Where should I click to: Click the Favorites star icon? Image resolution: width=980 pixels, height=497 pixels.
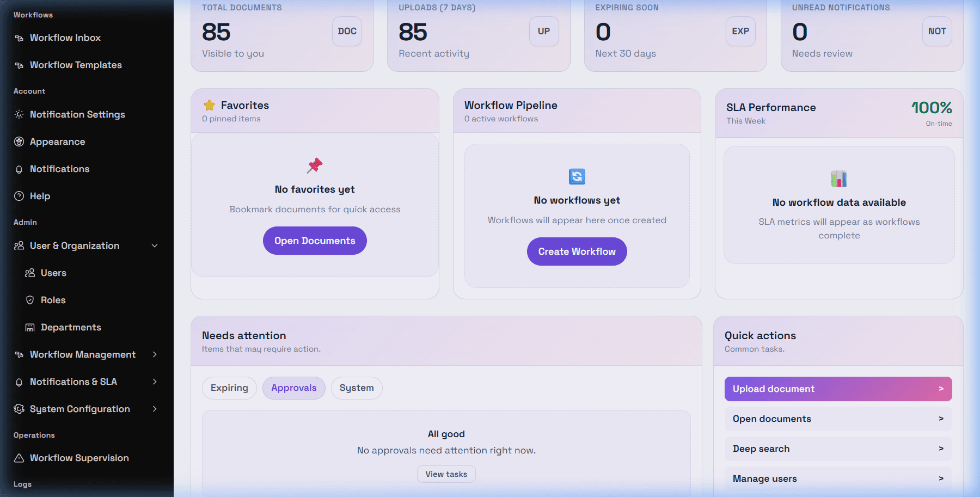(x=209, y=105)
